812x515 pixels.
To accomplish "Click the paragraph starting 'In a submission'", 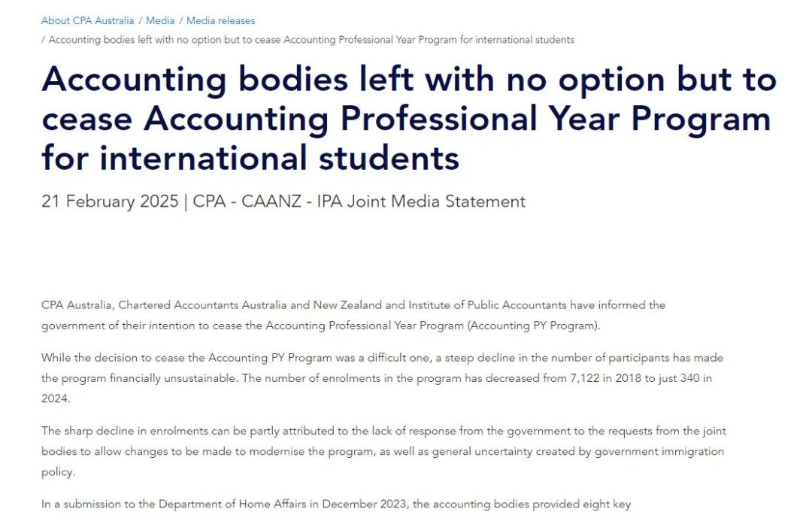I will tap(336, 504).
